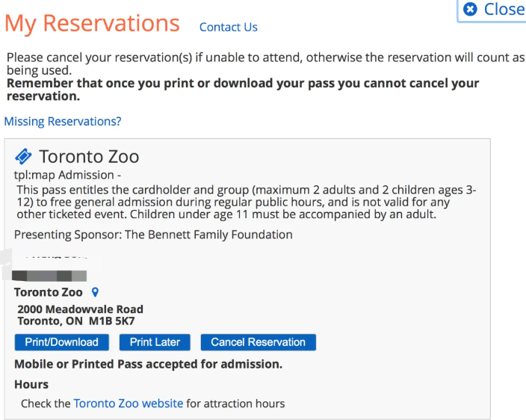526x420 pixels.
Task: Click the map pin location icon
Action: point(94,292)
